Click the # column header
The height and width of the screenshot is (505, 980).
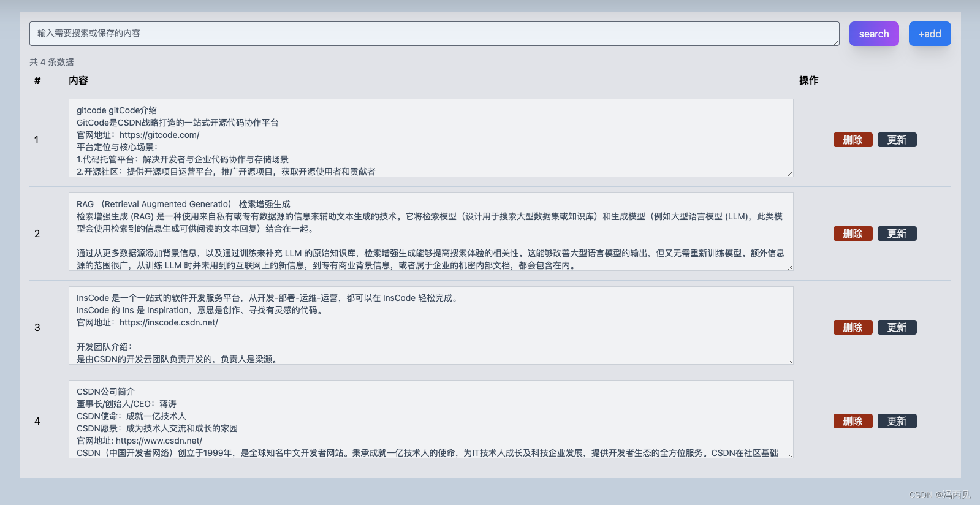pyautogui.click(x=37, y=80)
